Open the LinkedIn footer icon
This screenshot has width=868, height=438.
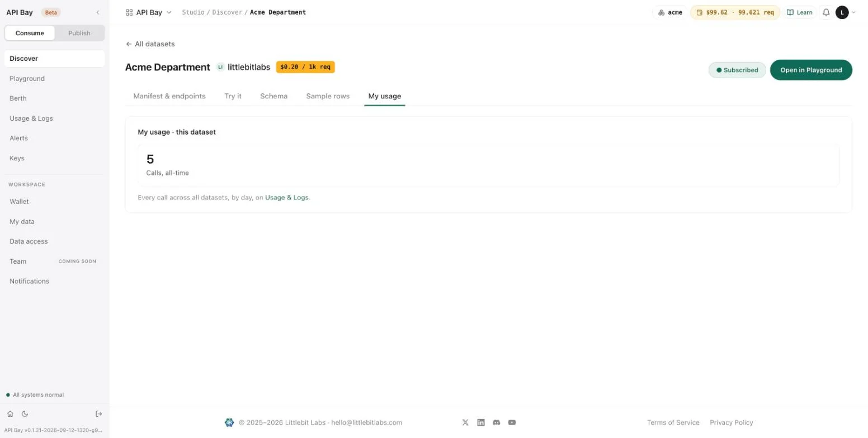[x=481, y=422]
